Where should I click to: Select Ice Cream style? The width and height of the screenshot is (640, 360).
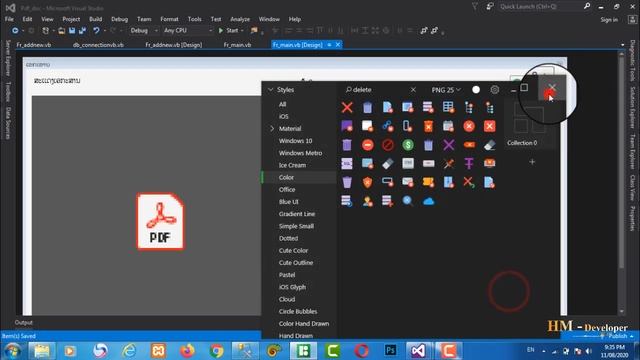[292, 165]
